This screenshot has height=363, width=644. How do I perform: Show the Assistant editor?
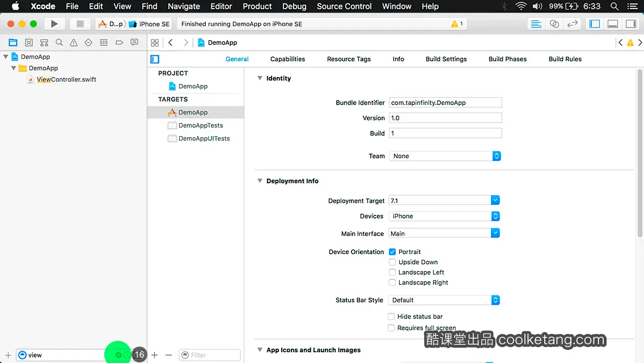point(554,24)
